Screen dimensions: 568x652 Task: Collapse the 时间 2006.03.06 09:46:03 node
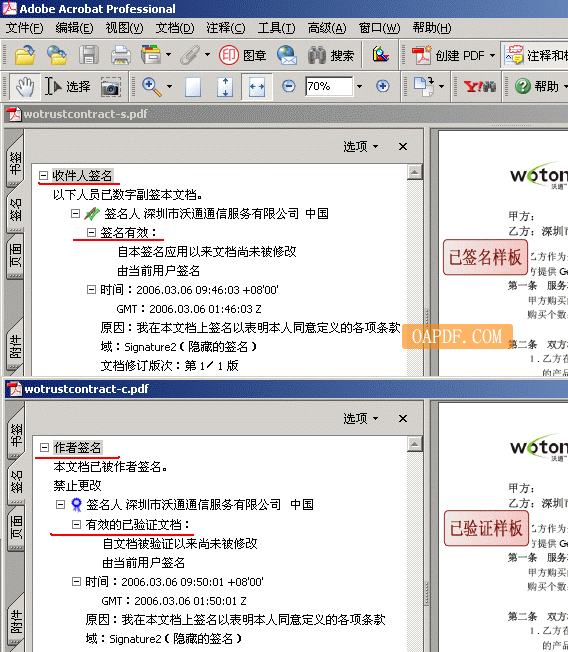click(91, 289)
